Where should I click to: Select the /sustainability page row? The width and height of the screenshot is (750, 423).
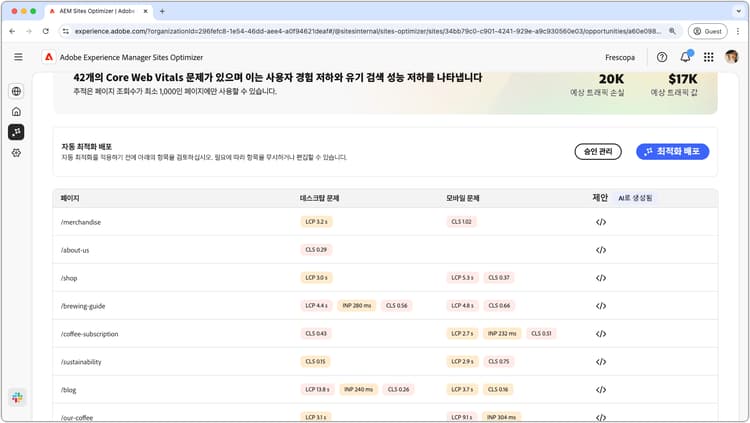[x=385, y=362]
